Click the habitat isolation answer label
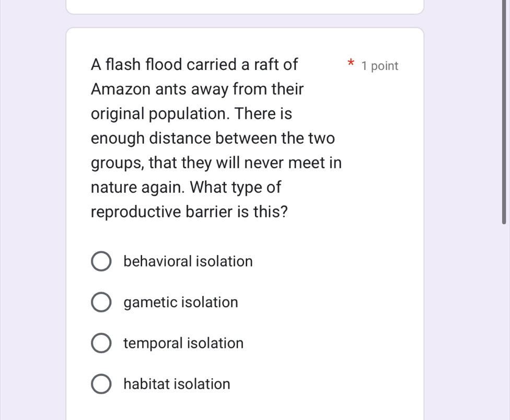 click(x=177, y=384)
